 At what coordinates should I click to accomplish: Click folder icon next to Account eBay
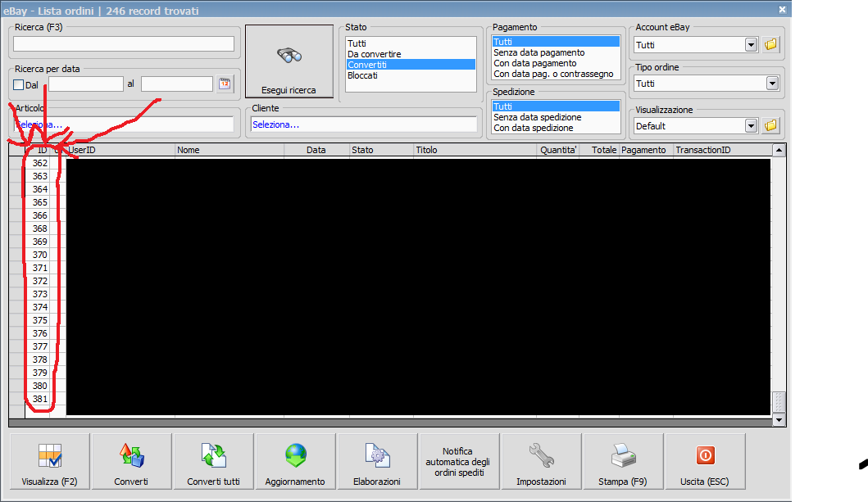[770, 45]
